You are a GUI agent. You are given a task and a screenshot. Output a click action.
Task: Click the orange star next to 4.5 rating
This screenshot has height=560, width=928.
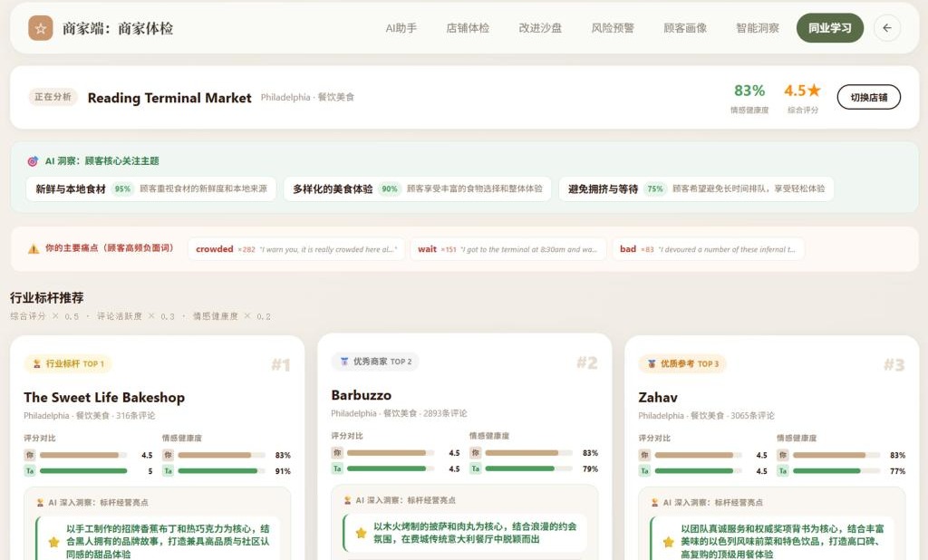coord(814,90)
